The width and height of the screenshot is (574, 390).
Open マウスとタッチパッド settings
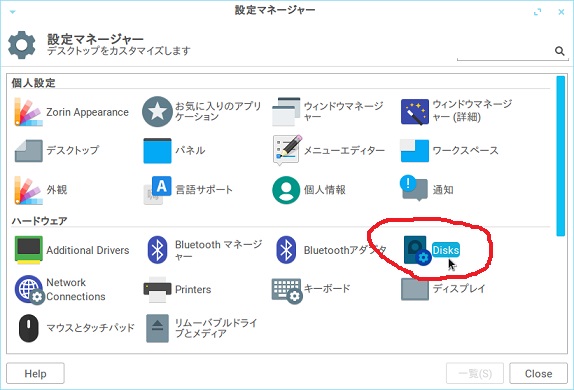coord(76,328)
